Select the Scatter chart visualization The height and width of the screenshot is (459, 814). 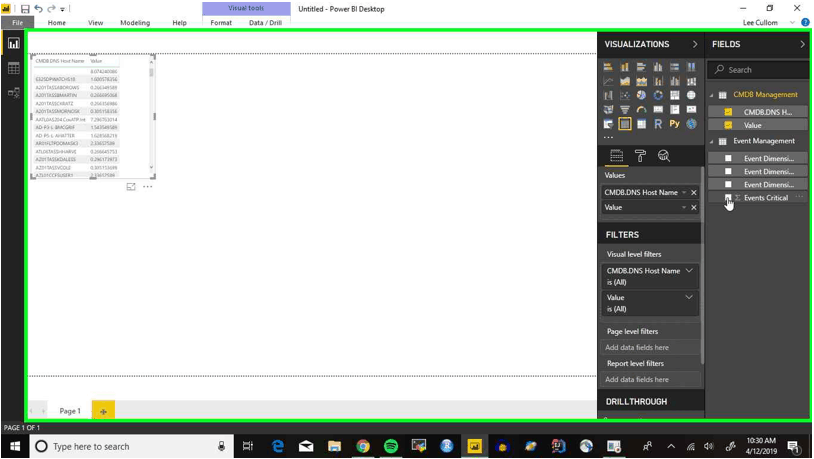tap(625, 96)
